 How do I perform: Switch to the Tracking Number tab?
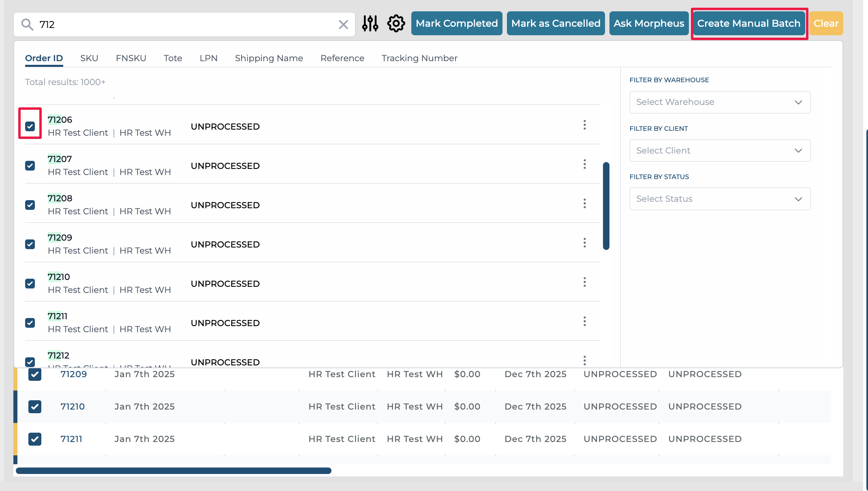(419, 58)
